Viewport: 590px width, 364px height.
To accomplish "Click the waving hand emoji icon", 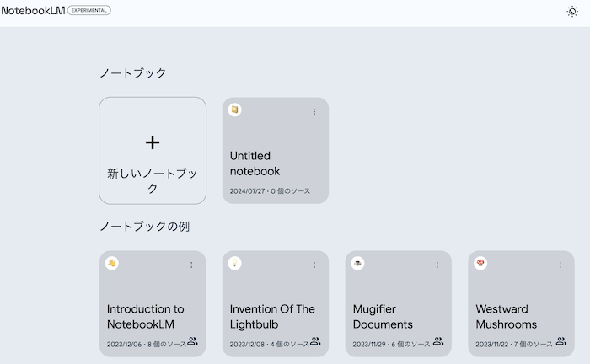I will point(112,264).
